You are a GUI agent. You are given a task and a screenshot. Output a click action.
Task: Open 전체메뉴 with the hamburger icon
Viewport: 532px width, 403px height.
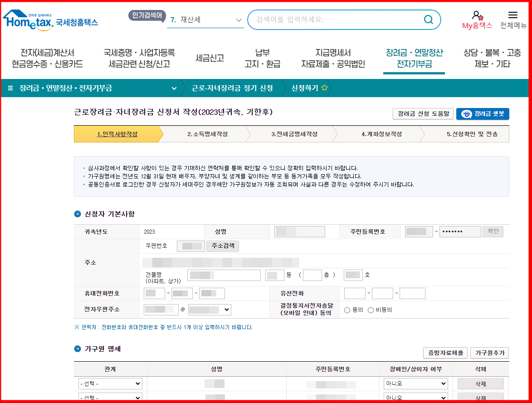tap(513, 15)
